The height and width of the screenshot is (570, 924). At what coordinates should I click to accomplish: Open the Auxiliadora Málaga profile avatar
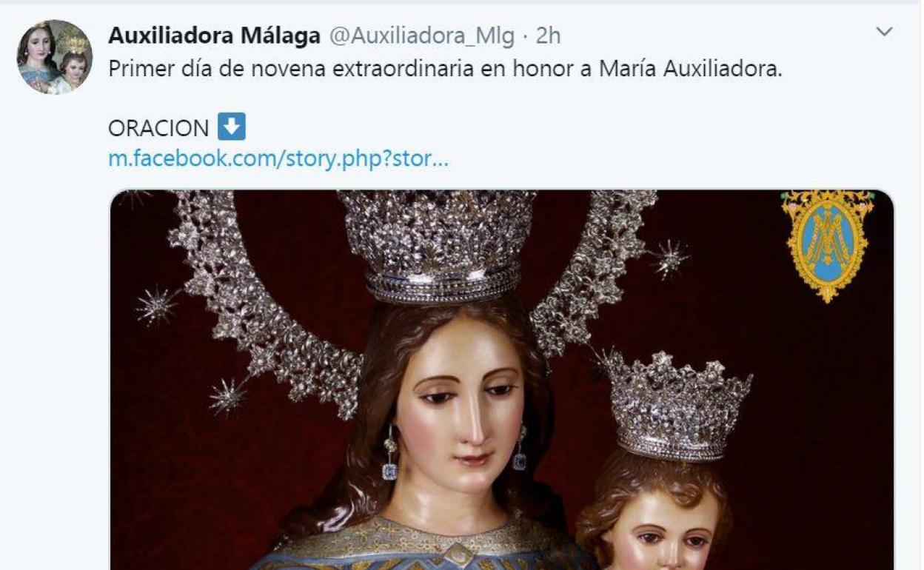(x=55, y=57)
